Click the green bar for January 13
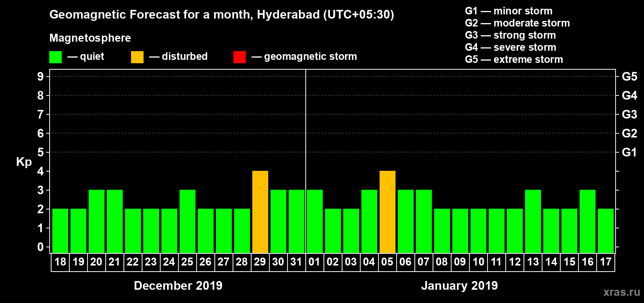644x303 pixels. pos(533,221)
